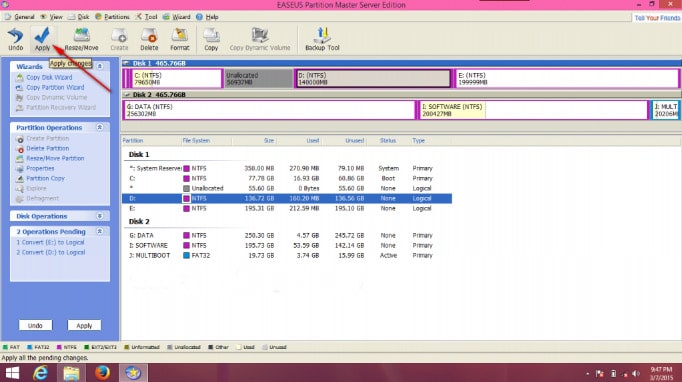Image resolution: width=682 pixels, height=382 pixels.
Task: Click volume icon in system tray
Action: click(636, 374)
